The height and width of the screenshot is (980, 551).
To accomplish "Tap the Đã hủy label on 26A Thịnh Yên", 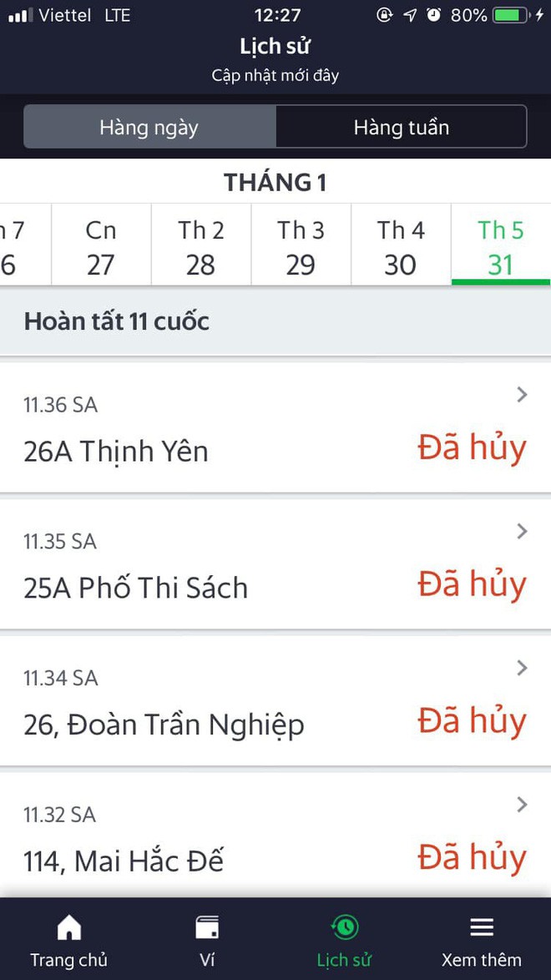I will pos(472,448).
